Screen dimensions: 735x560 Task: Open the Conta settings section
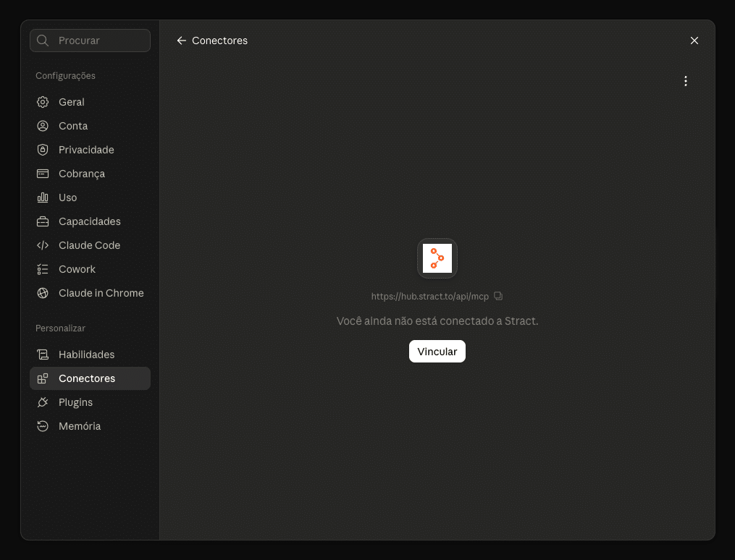tap(90, 126)
